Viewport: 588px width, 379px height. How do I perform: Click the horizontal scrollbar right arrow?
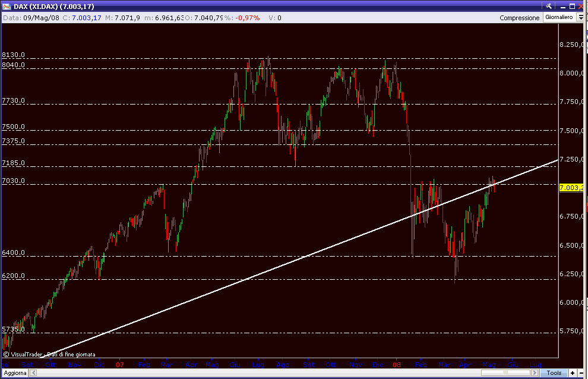click(x=533, y=372)
